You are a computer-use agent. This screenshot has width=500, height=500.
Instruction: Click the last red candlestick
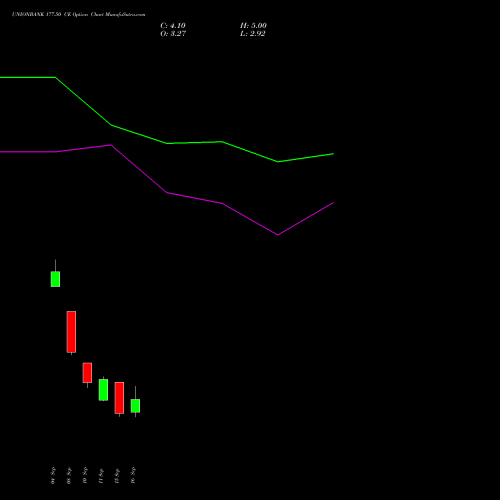(x=119, y=398)
